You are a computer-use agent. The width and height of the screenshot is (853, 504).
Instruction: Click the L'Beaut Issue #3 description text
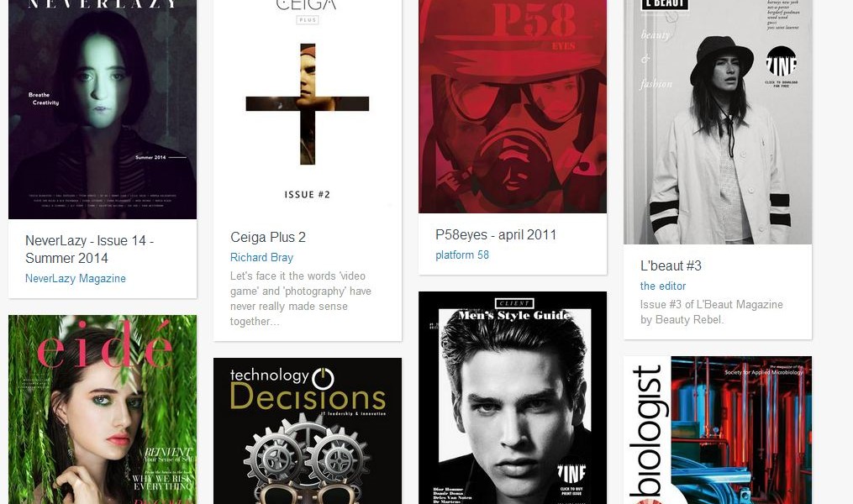coord(712,312)
